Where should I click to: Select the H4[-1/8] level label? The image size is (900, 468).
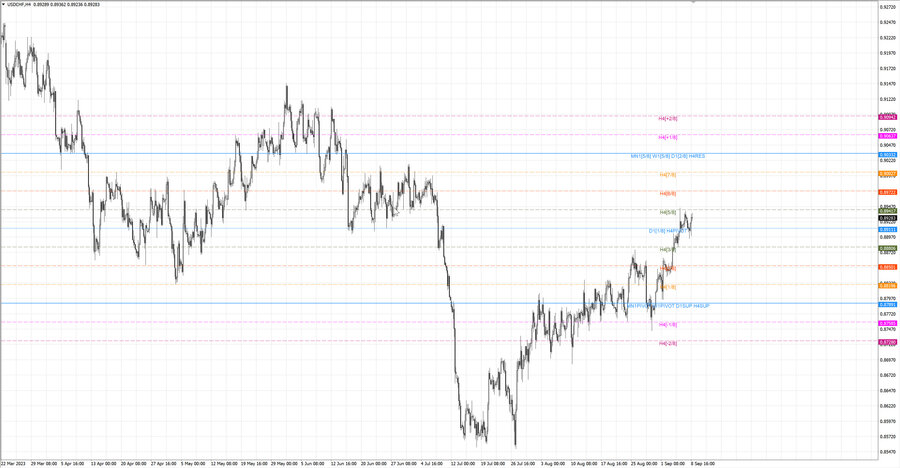pyautogui.click(x=668, y=325)
